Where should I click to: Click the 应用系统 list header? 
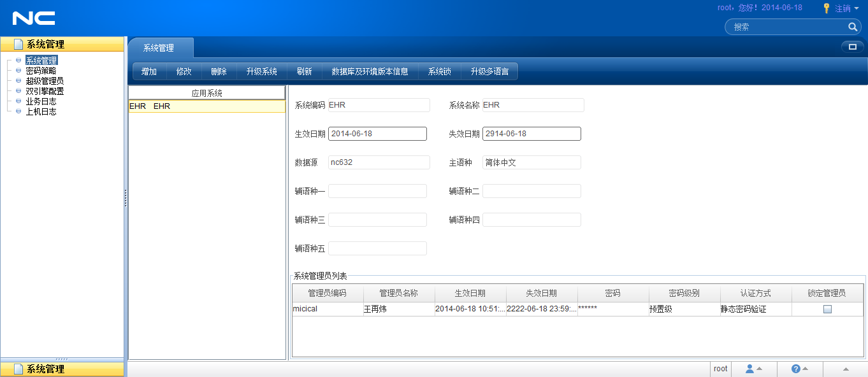click(x=207, y=93)
